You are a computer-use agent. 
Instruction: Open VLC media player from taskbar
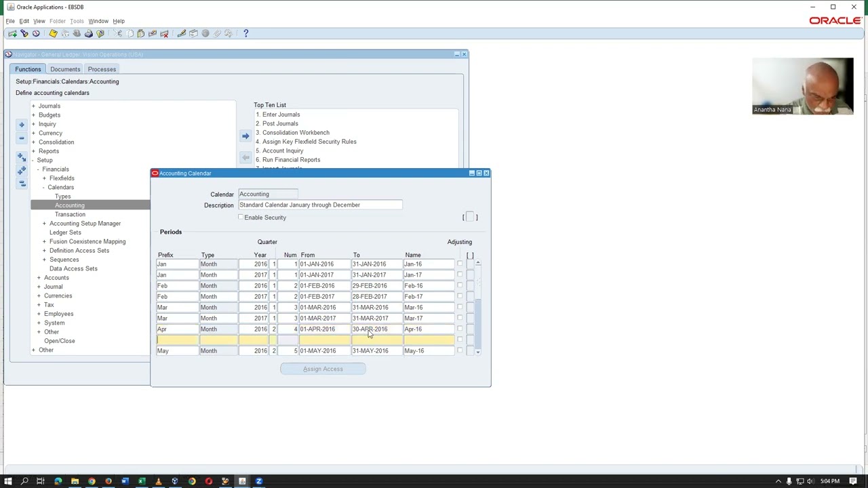158,481
